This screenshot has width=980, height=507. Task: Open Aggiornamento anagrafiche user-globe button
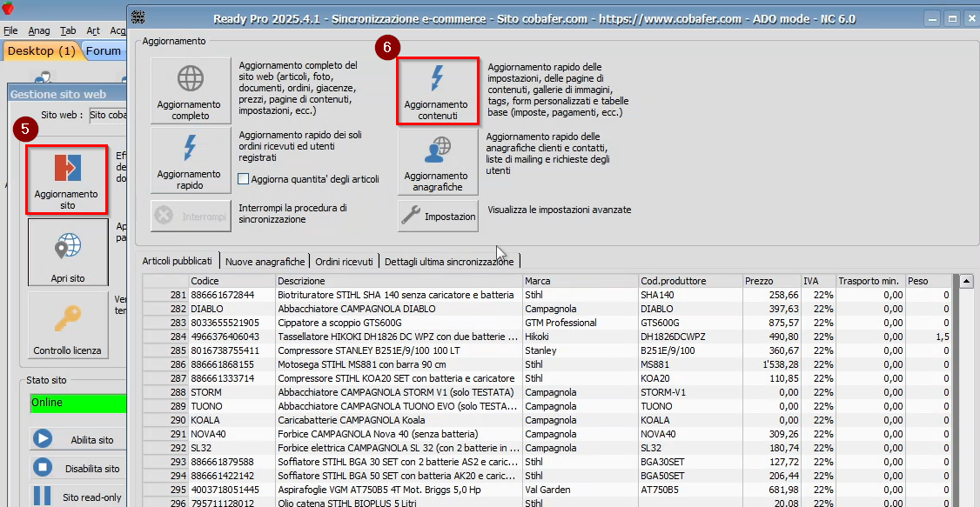coord(438,163)
